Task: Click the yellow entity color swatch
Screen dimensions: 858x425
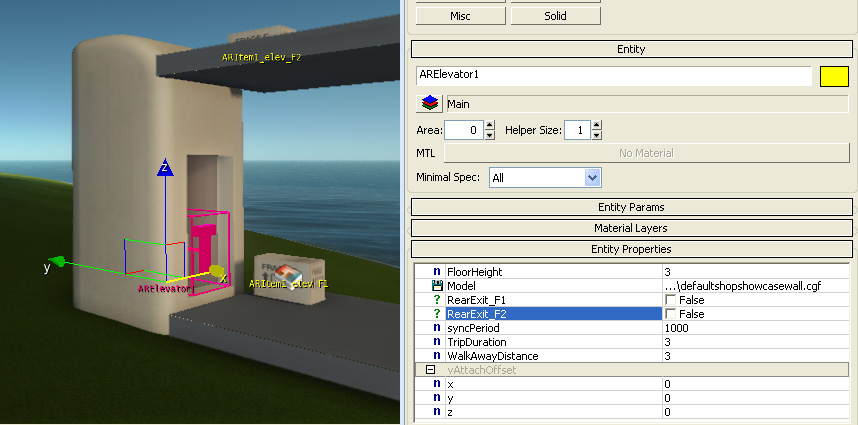Action: (834, 77)
